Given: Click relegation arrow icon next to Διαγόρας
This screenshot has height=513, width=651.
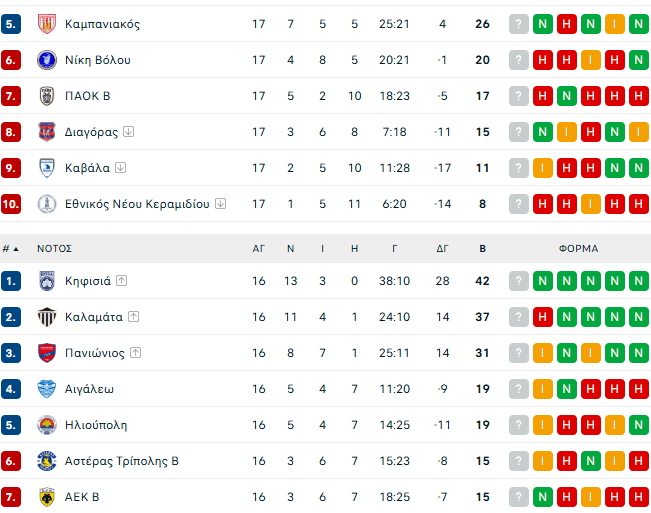Looking at the screenshot, I should 130,132.
